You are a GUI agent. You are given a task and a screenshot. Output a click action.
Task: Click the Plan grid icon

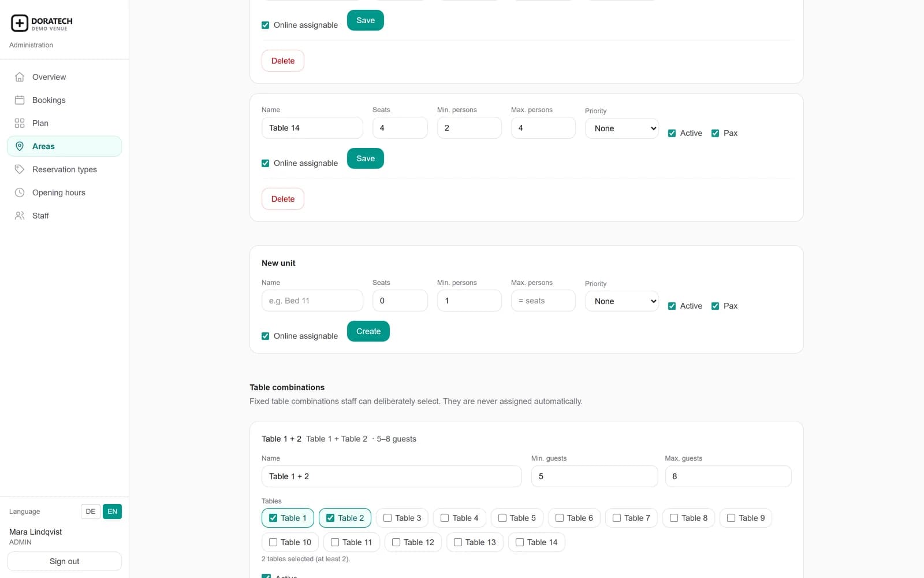coord(20,123)
